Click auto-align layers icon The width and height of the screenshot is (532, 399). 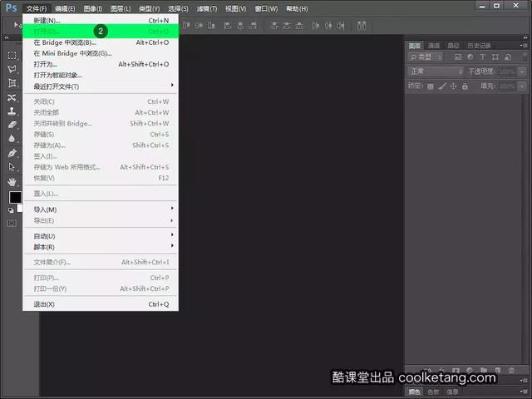pyautogui.click(x=362, y=25)
